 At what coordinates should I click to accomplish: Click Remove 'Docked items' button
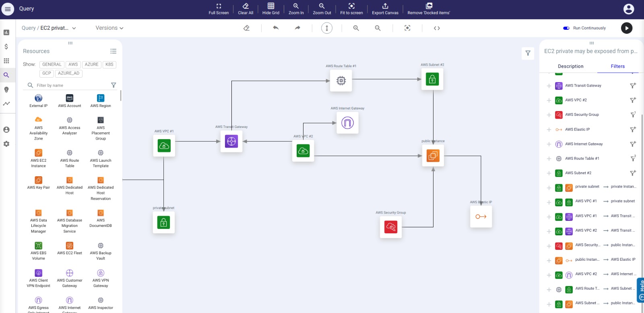point(429,9)
